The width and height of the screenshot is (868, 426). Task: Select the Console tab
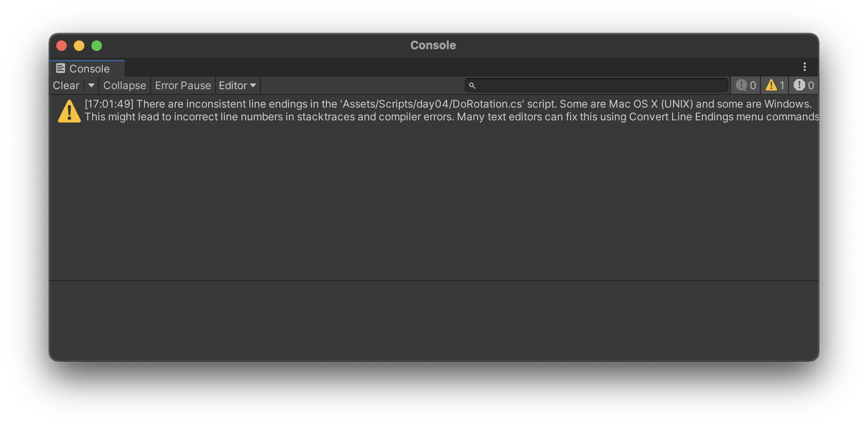pos(87,68)
